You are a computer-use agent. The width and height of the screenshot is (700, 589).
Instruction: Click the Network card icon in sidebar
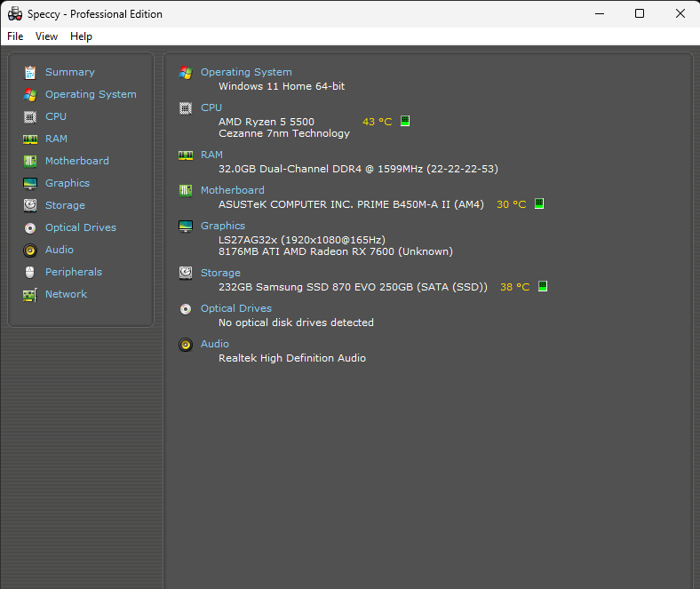(x=30, y=295)
